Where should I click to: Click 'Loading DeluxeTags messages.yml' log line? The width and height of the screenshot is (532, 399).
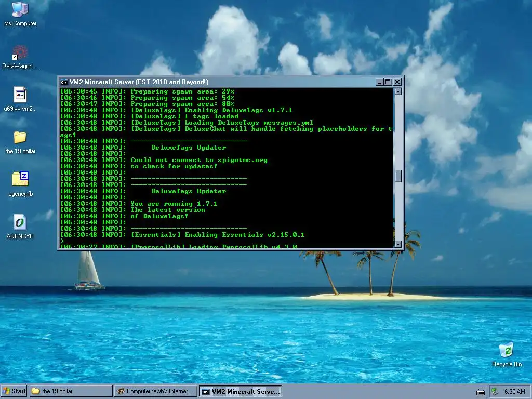(x=187, y=123)
